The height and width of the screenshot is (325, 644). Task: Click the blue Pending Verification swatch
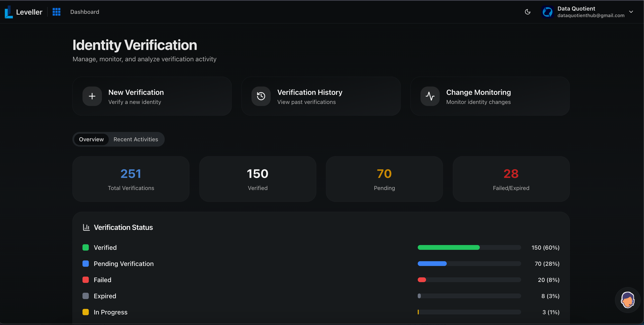pos(86,264)
